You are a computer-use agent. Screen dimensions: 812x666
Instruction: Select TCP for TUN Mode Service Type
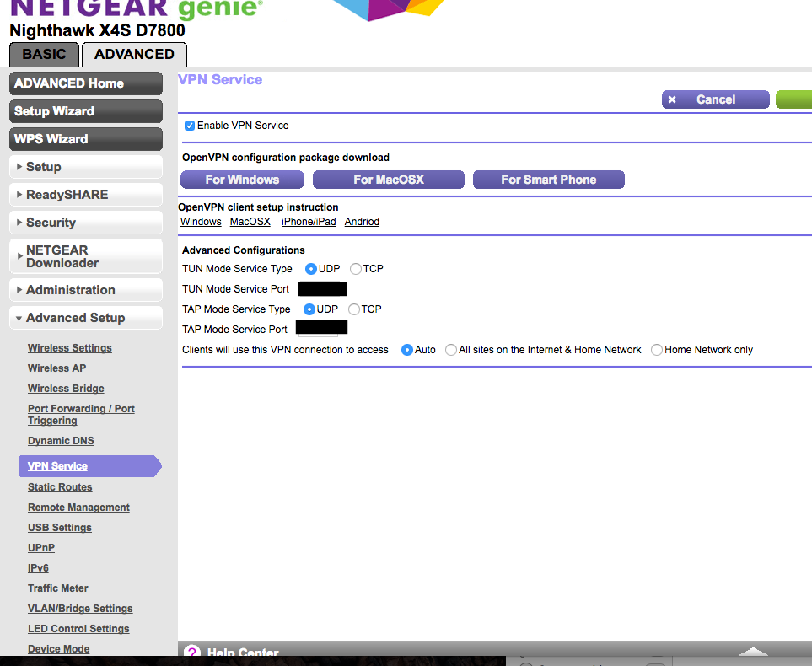(x=355, y=269)
